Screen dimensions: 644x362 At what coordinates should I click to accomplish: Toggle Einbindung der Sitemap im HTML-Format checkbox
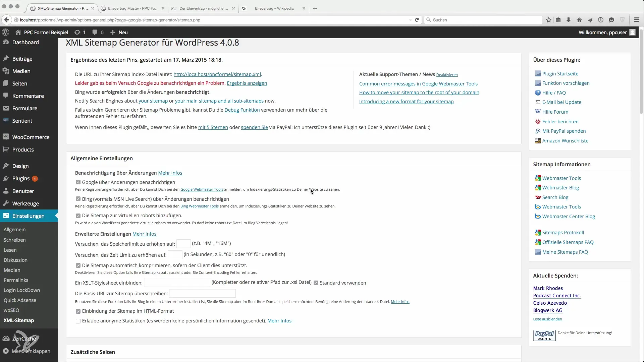point(78,311)
